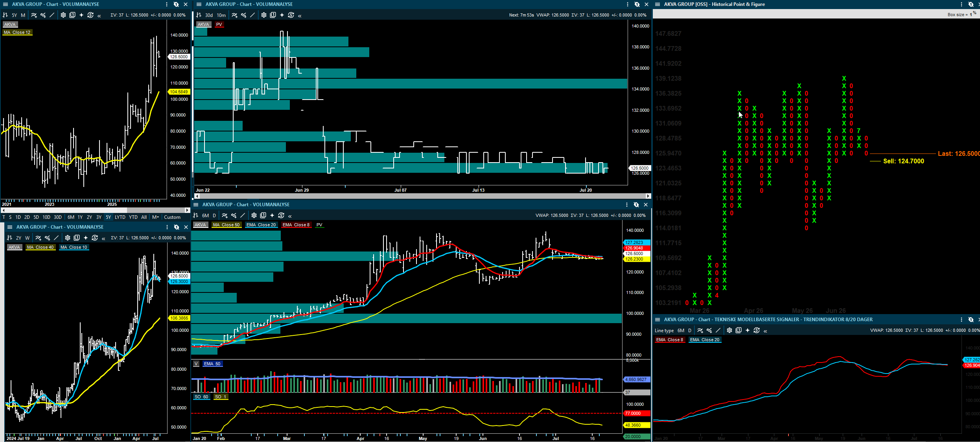Viewport: 980px width, 442px height.
Task: Toggle EMA Close 20 label in 6M chart
Action: tap(261, 225)
